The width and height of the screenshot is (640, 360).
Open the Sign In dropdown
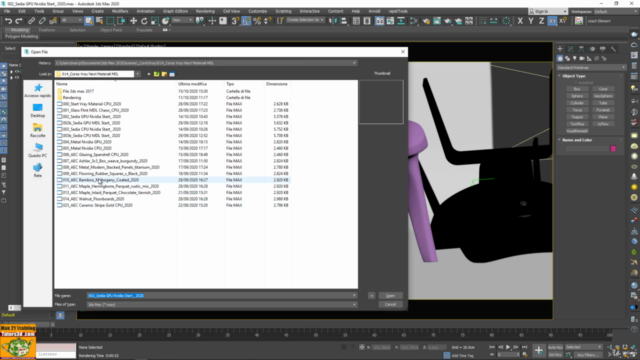coord(548,11)
